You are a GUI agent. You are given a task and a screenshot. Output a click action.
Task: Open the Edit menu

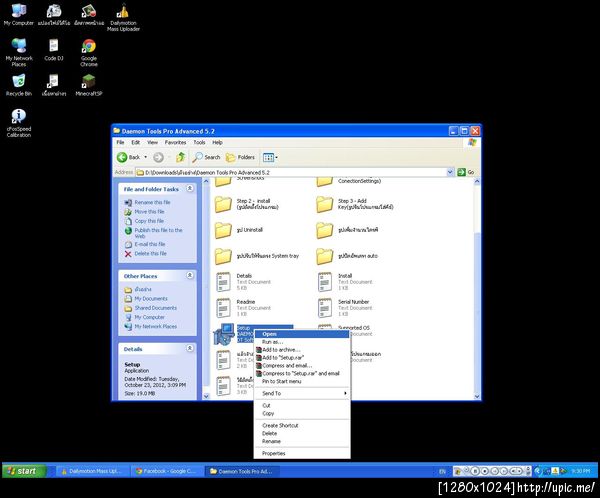click(135, 142)
